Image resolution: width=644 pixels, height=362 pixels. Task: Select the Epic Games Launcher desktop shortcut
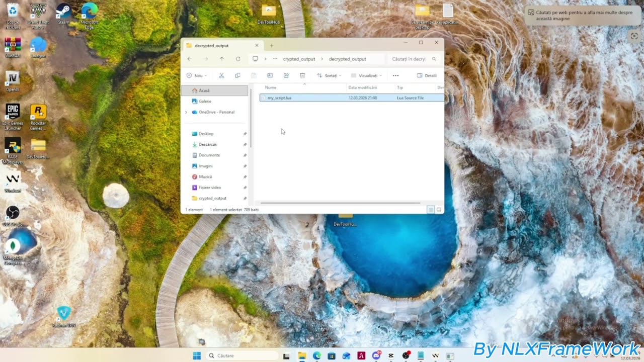click(x=13, y=117)
